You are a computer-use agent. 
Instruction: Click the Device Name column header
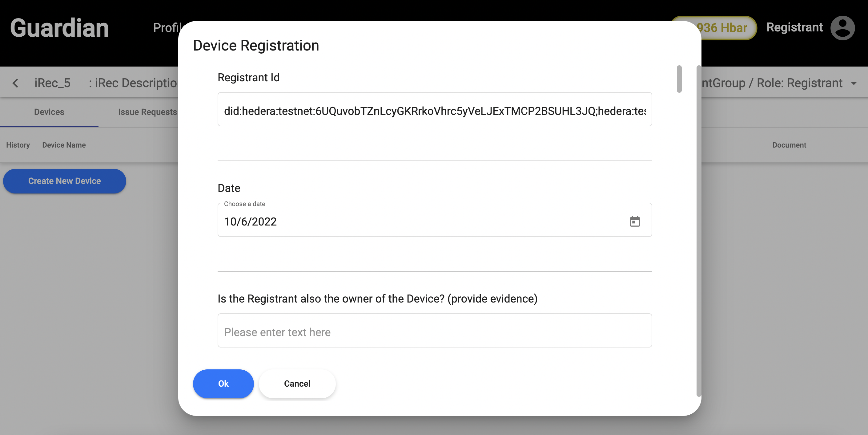pyautogui.click(x=64, y=145)
